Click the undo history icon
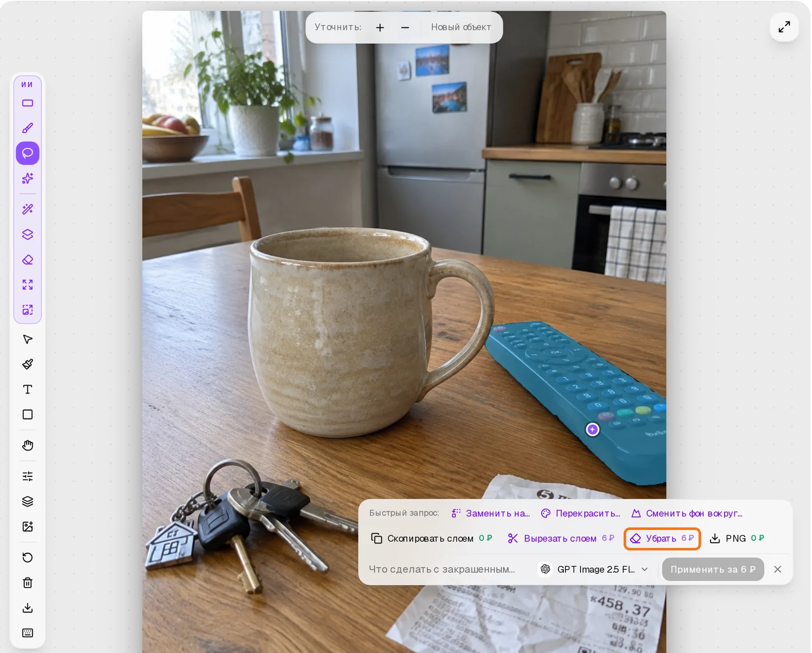Screen dimensions: 812x653 [27, 558]
